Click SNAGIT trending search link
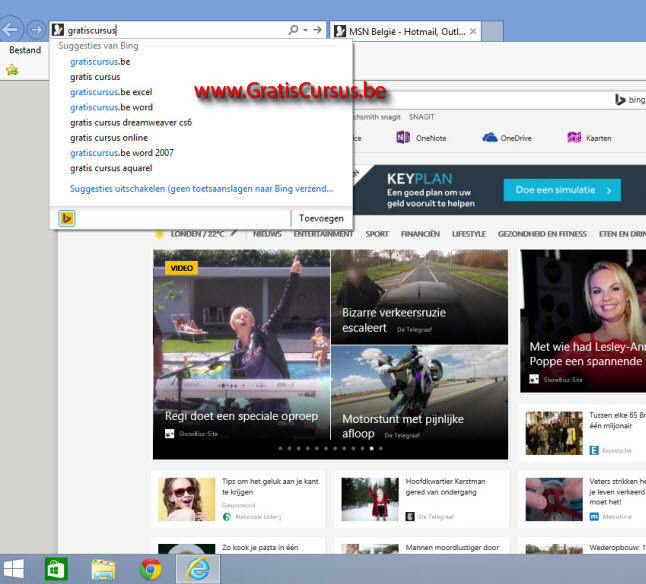 click(x=421, y=117)
